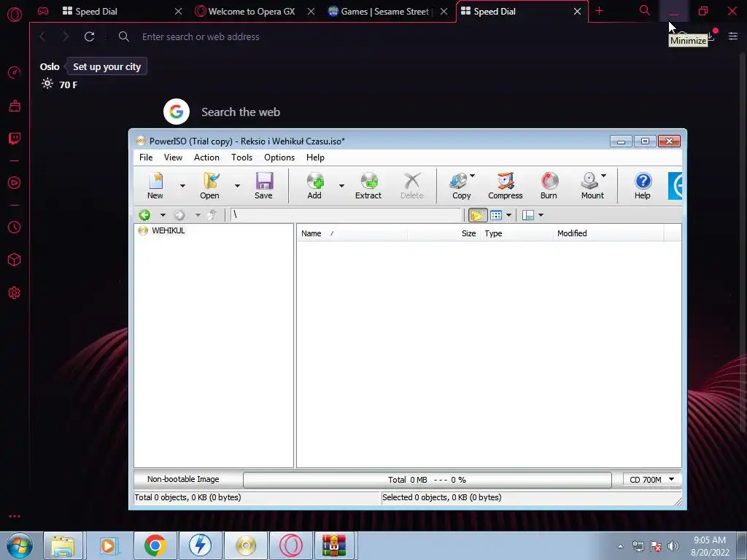Open the Windows Start button
This screenshot has height=560, width=747.
pyautogui.click(x=20, y=545)
